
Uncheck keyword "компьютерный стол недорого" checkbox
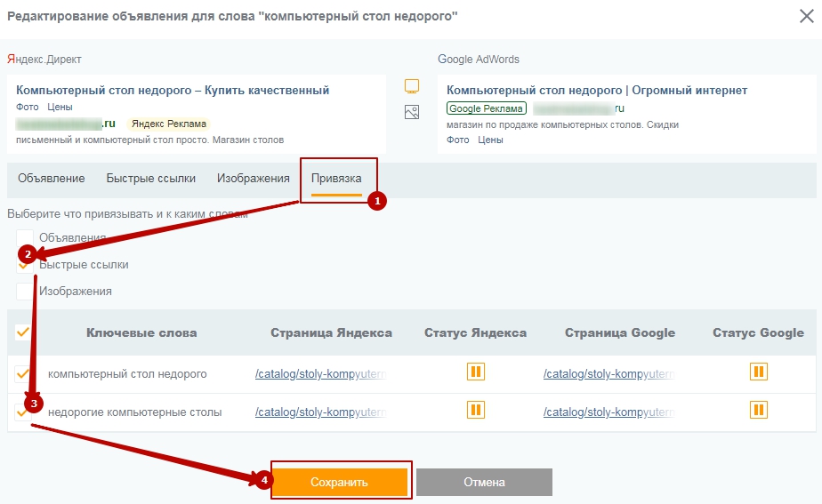[x=24, y=374]
